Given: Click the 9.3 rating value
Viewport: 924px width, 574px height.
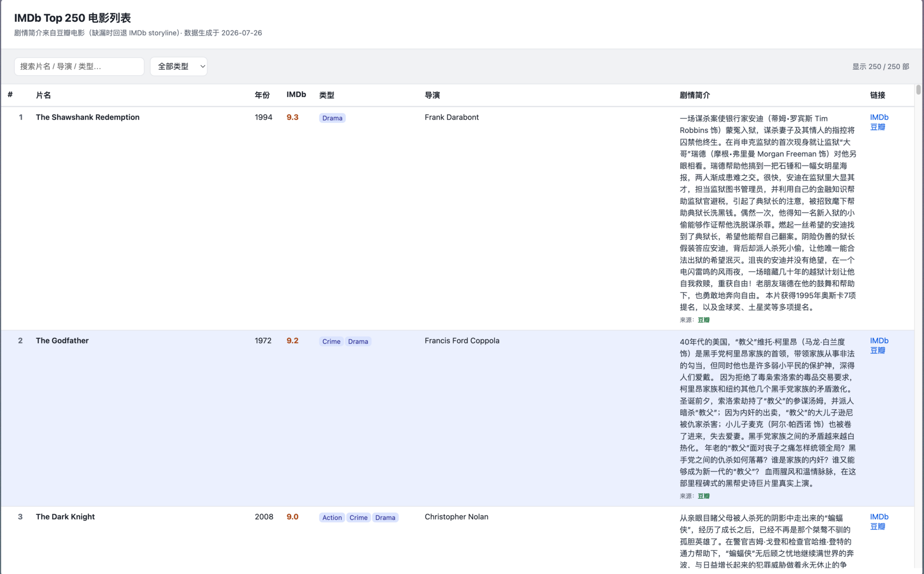Looking at the screenshot, I should (x=292, y=117).
